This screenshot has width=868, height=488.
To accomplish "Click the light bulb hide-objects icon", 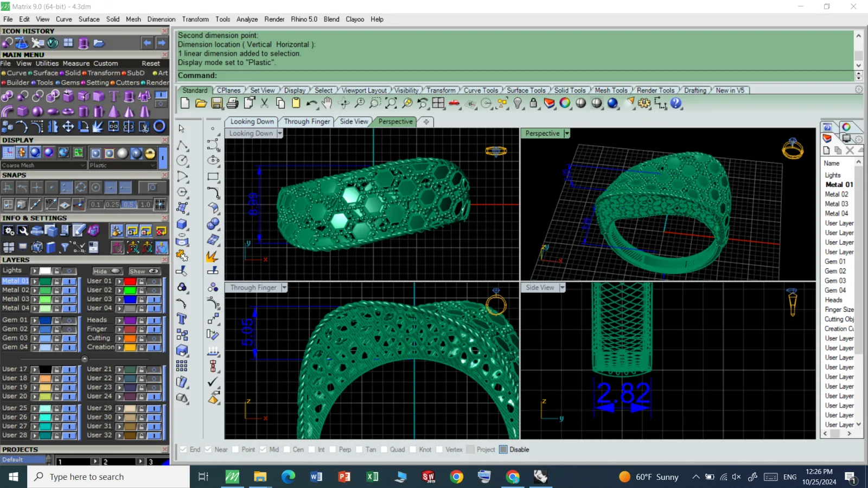I will pyautogui.click(x=518, y=103).
